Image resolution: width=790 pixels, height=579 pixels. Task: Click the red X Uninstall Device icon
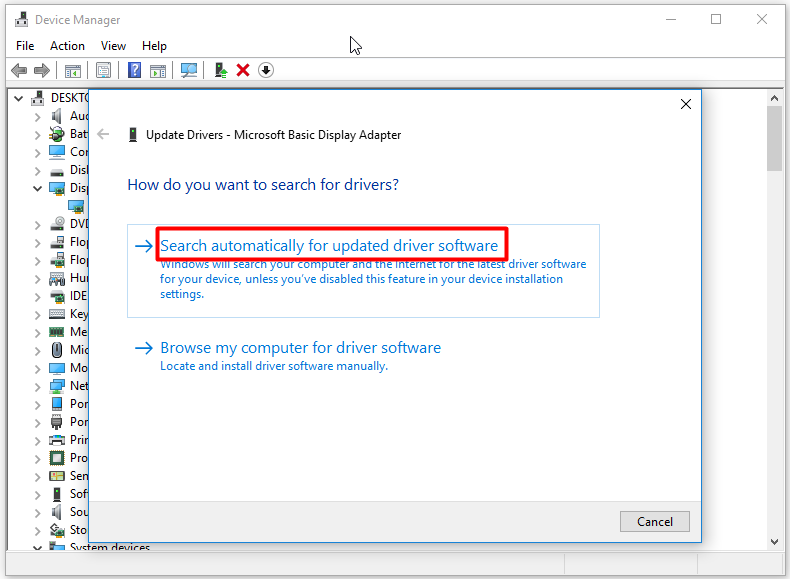coord(243,70)
